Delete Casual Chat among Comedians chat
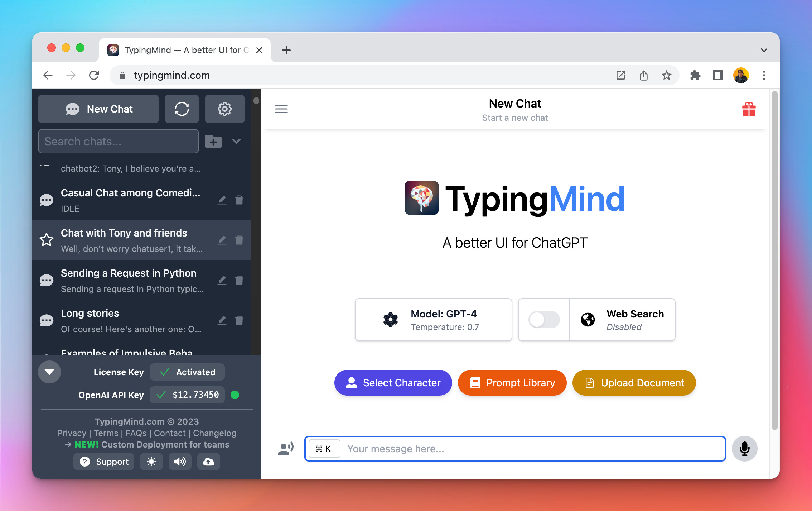 (239, 200)
